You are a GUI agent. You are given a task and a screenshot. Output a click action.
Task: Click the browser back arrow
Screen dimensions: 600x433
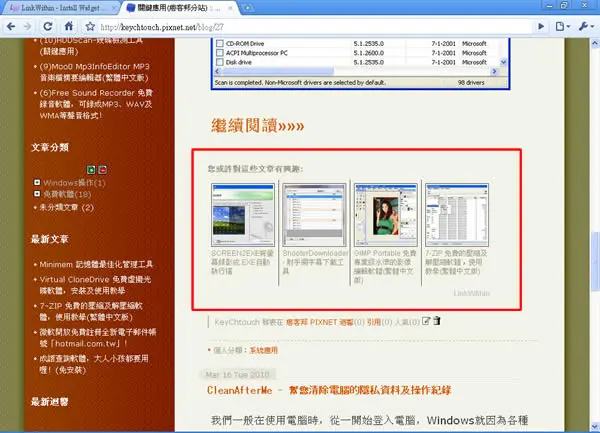[x=11, y=26]
